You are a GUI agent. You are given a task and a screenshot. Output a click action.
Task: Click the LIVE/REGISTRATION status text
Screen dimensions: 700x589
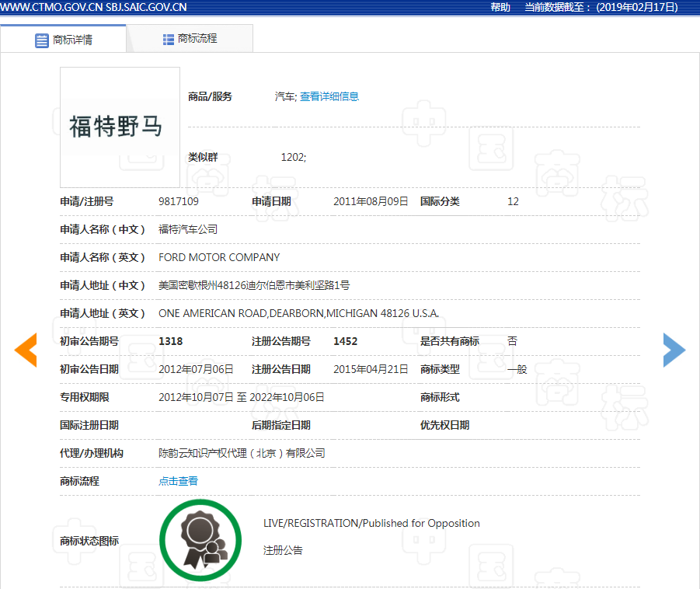(371, 523)
